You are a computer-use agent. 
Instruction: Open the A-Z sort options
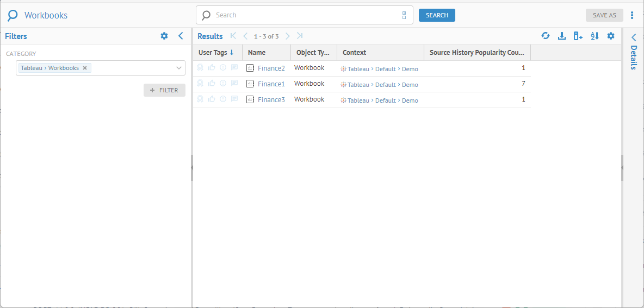click(595, 36)
